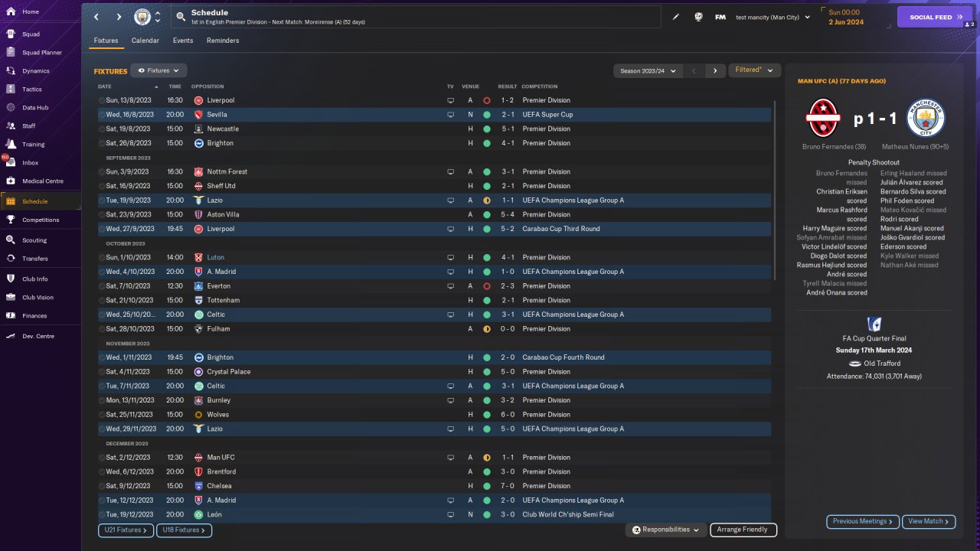Click the Manchester City crest in match summary
Image resolution: width=980 pixels, height=551 pixels.
pos(926,119)
